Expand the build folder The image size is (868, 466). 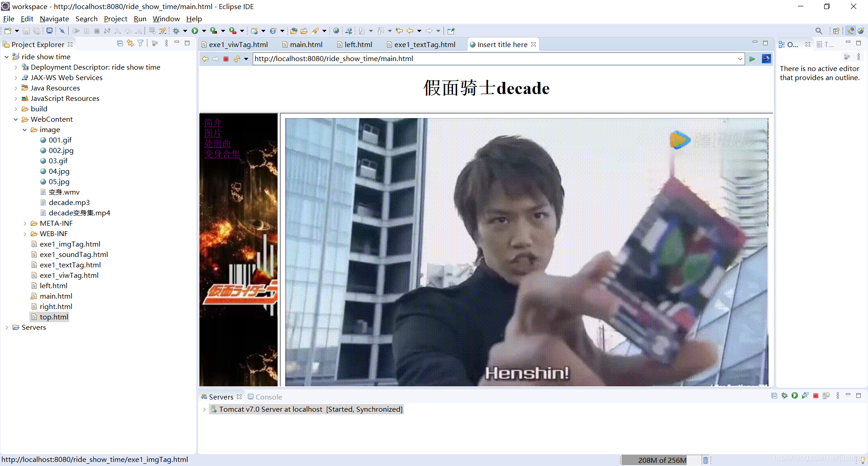[16, 109]
